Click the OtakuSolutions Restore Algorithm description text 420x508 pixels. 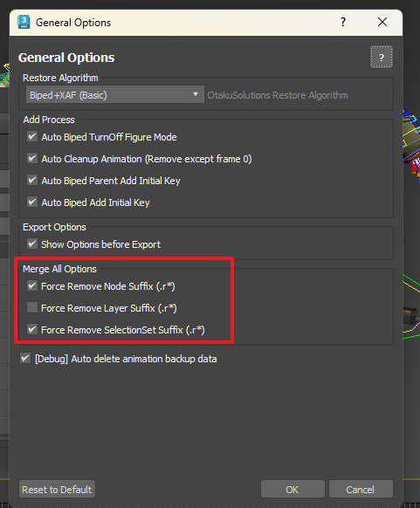[278, 95]
